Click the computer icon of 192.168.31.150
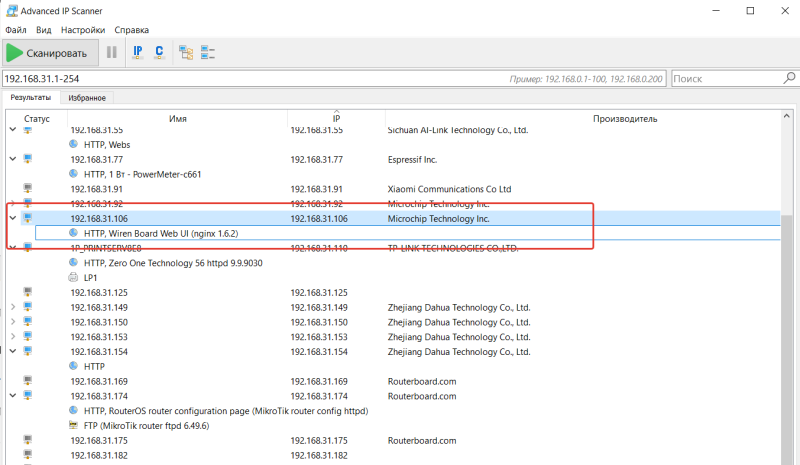 click(x=28, y=322)
